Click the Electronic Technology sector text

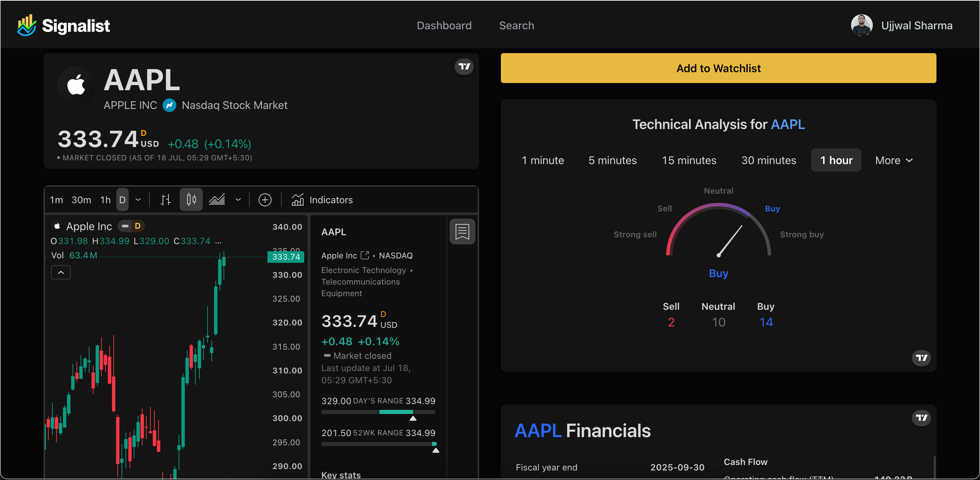click(363, 270)
